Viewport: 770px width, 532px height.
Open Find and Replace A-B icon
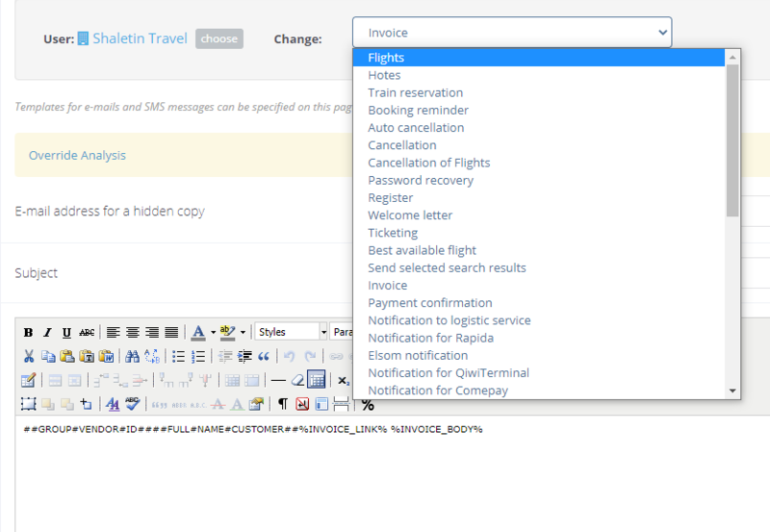coord(152,356)
